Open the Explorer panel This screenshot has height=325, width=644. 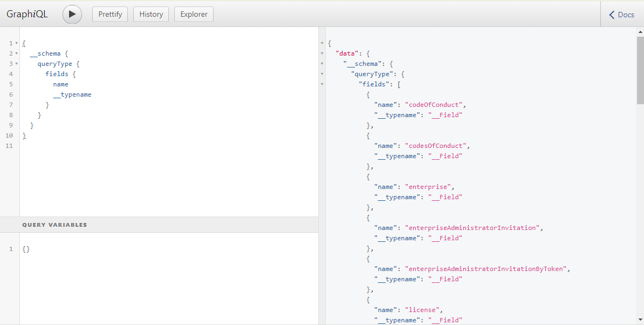194,15
